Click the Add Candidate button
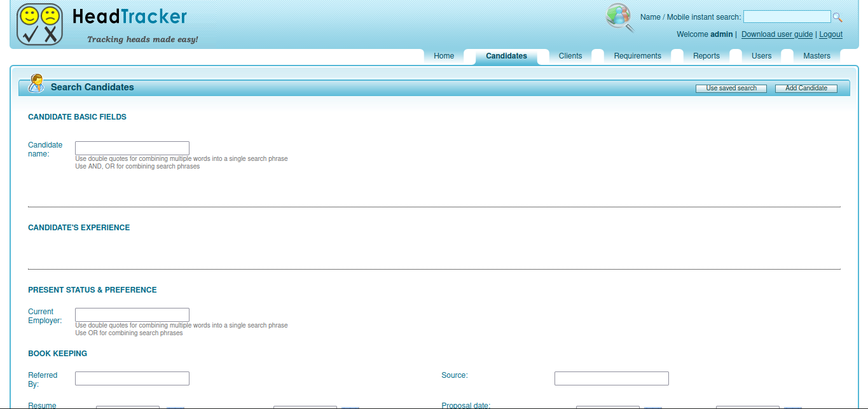 click(x=806, y=88)
